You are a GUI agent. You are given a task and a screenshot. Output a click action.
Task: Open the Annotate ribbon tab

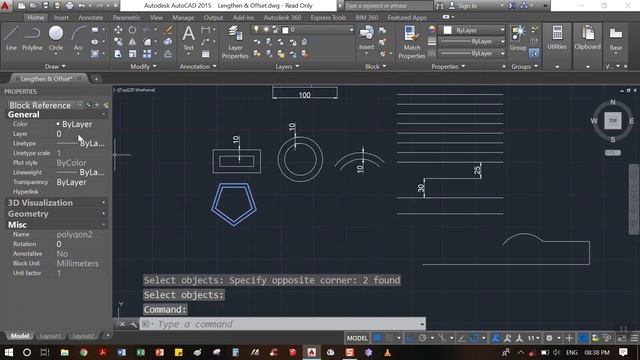click(x=91, y=18)
